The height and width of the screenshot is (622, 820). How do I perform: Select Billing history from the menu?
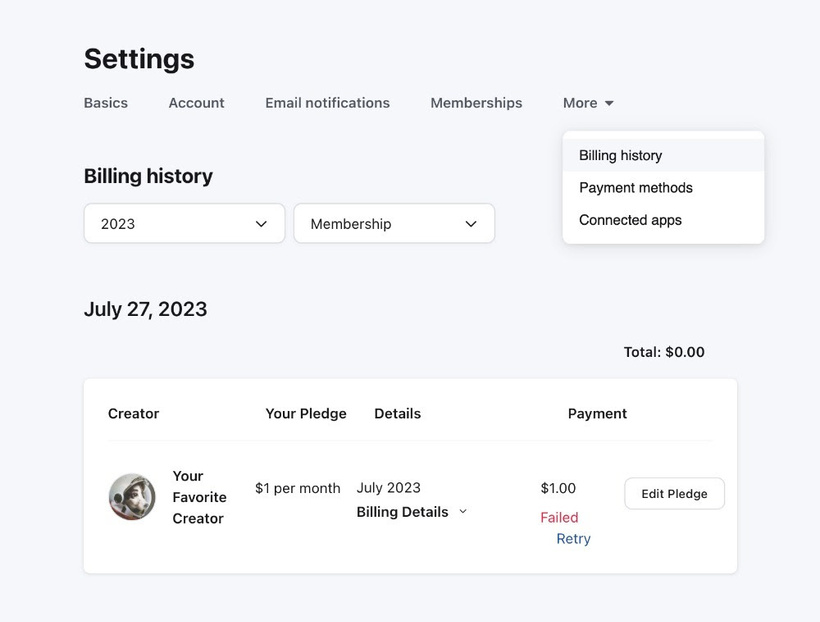[x=663, y=155]
